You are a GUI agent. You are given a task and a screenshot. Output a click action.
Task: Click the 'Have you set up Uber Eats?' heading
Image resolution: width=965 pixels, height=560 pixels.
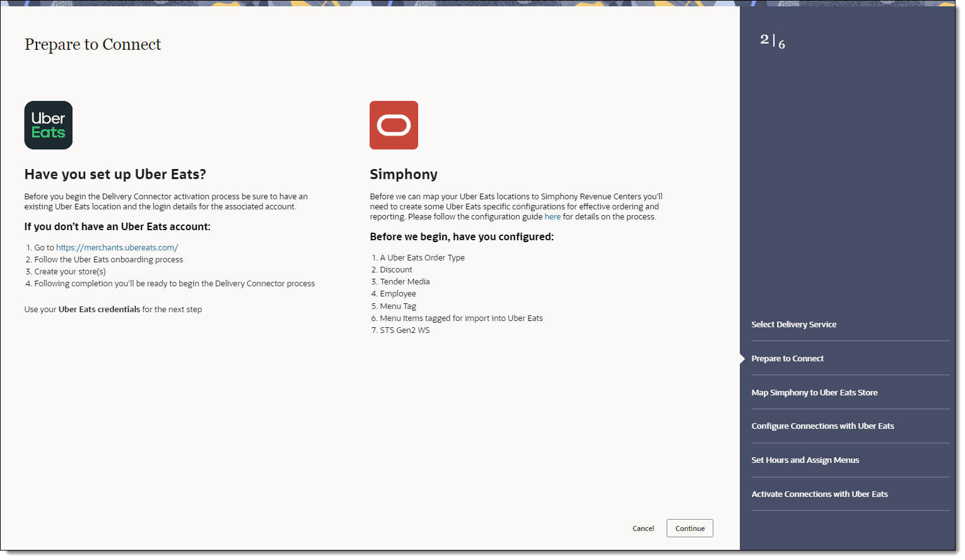tap(115, 175)
